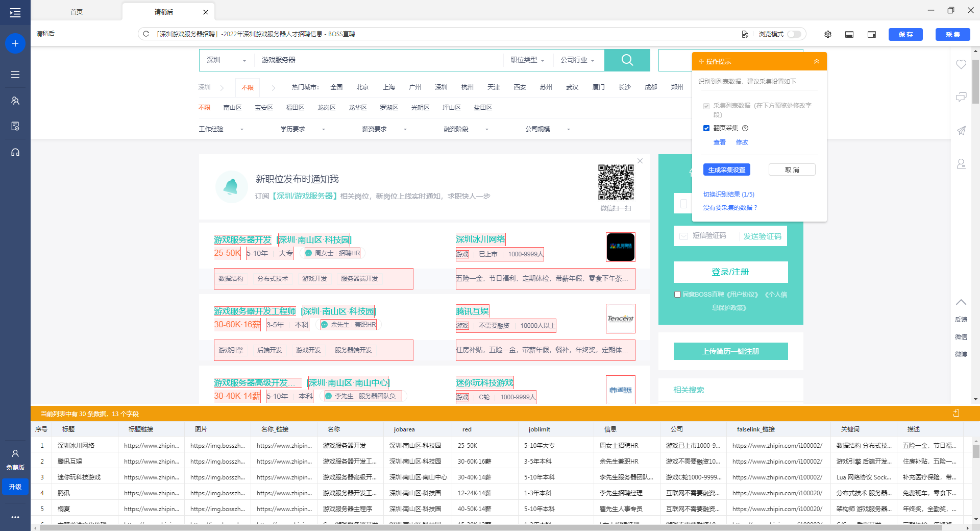The image size is (980, 531).
Task: Create a new task with plus button
Action: [15, 43]
